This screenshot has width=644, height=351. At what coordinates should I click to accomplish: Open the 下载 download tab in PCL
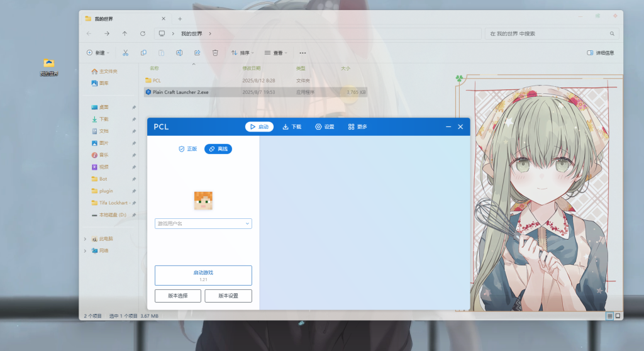(292, 127)
